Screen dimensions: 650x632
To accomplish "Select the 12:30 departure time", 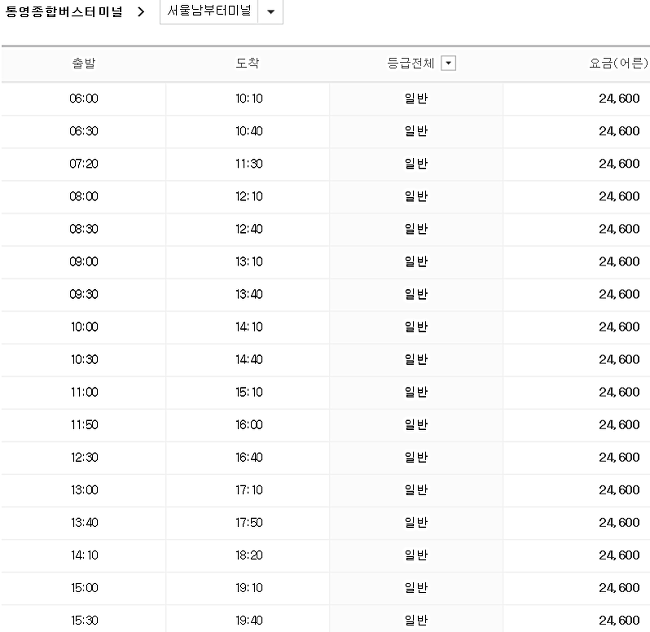I will click(x=84, y=458).
